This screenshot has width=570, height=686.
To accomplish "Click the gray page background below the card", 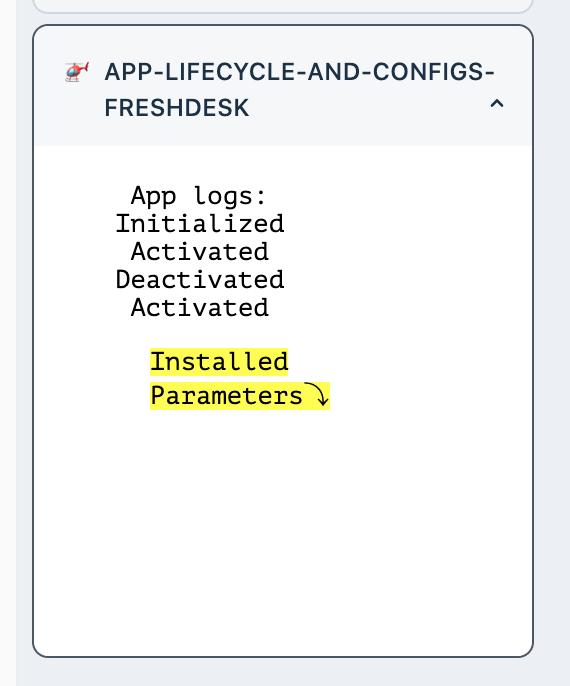I will coord(284,672).
